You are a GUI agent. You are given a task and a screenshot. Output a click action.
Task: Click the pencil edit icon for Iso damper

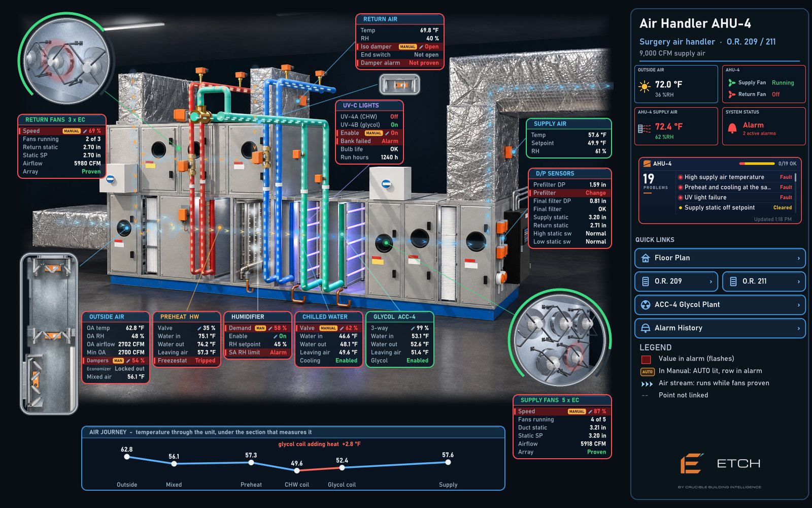tap(421, 47)
